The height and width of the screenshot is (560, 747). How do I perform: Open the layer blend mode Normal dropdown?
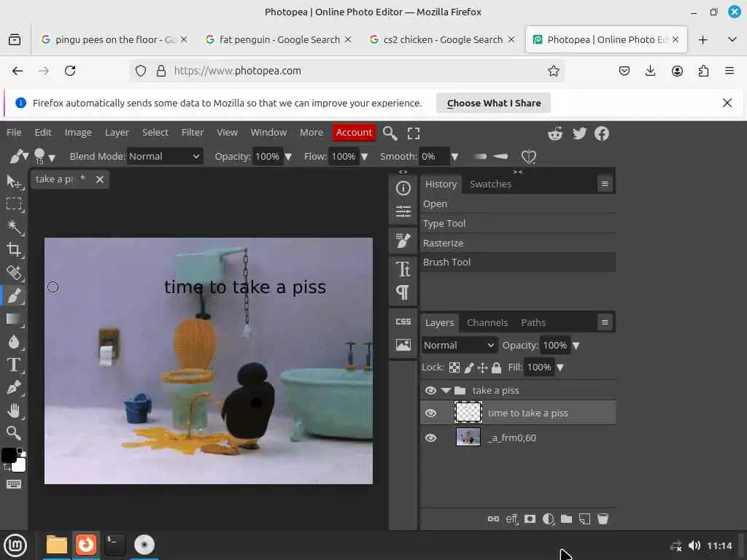point(460,345)
